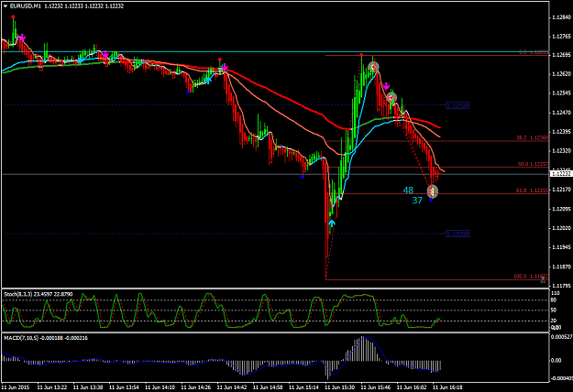Click the cyan up arrow under the lowest spike
The height and width of the screenshot is (392, 573).
click(332, 223)
